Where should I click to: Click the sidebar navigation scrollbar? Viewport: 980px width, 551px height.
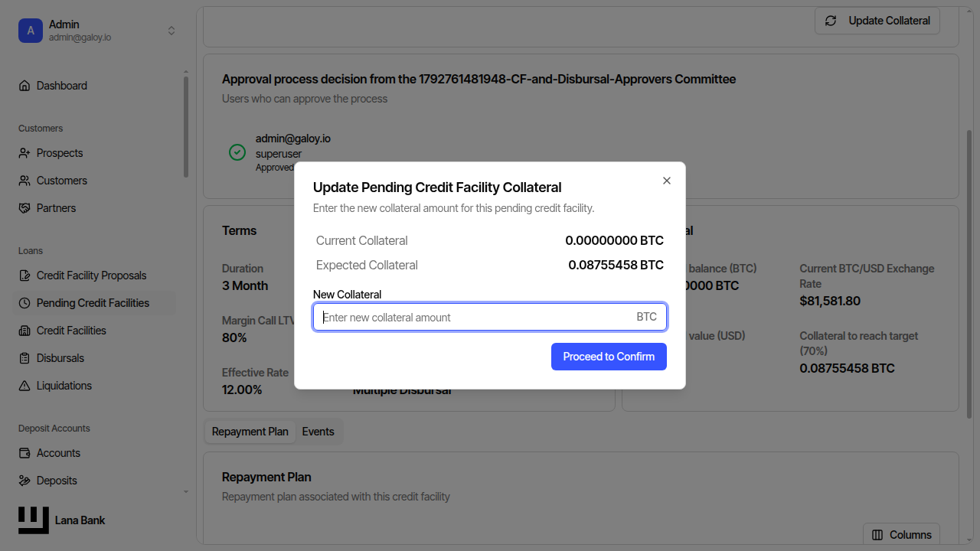pos(186,126)
